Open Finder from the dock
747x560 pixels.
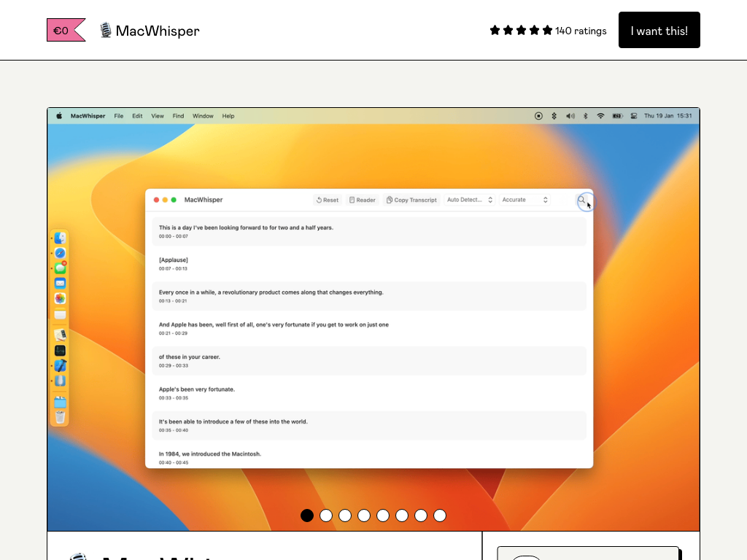click(60, 238)
